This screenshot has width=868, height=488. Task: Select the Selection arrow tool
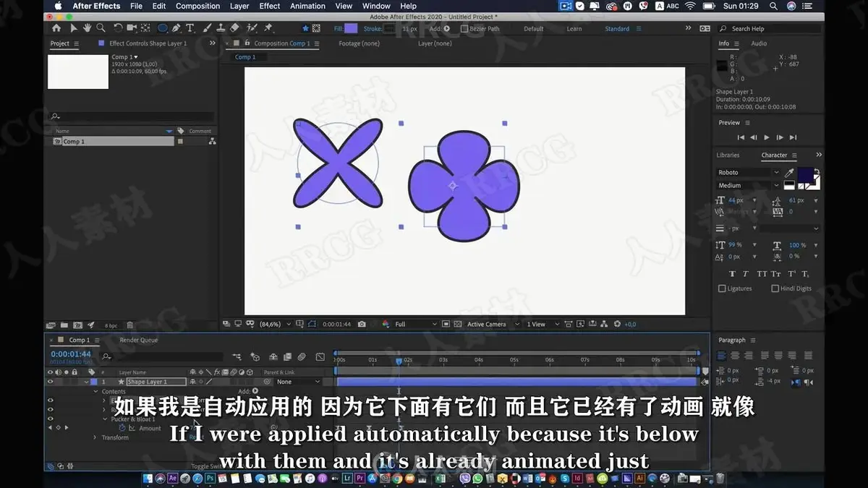[x=73, y=28]
